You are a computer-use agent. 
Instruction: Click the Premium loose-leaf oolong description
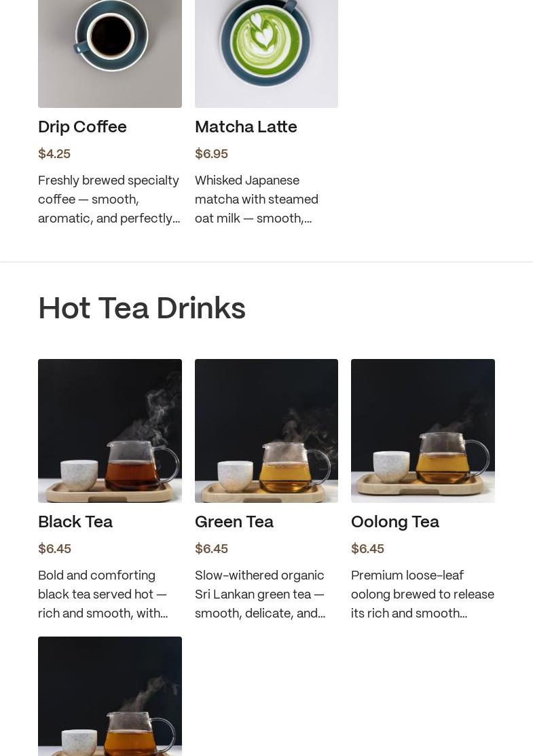pos(422,594)
